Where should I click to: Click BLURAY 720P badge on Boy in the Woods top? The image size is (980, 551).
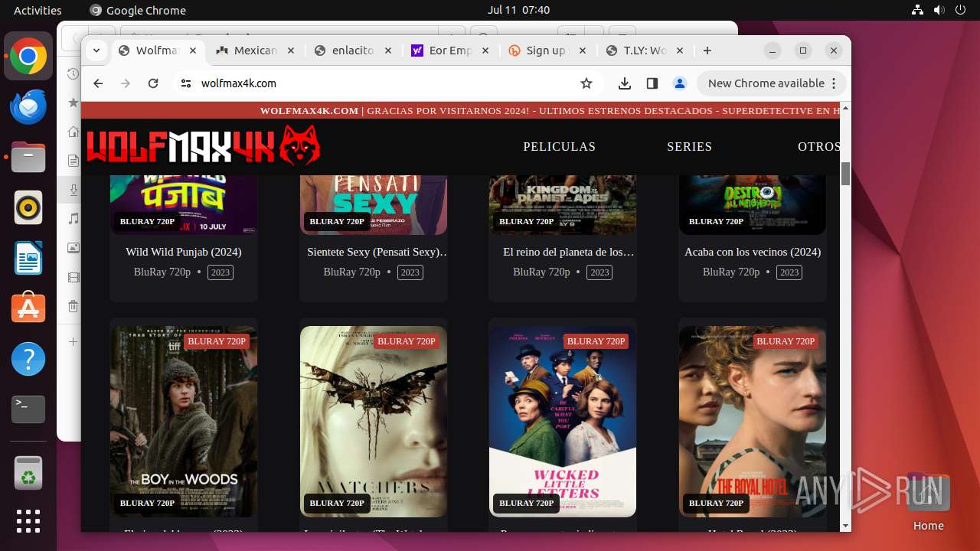217,341
